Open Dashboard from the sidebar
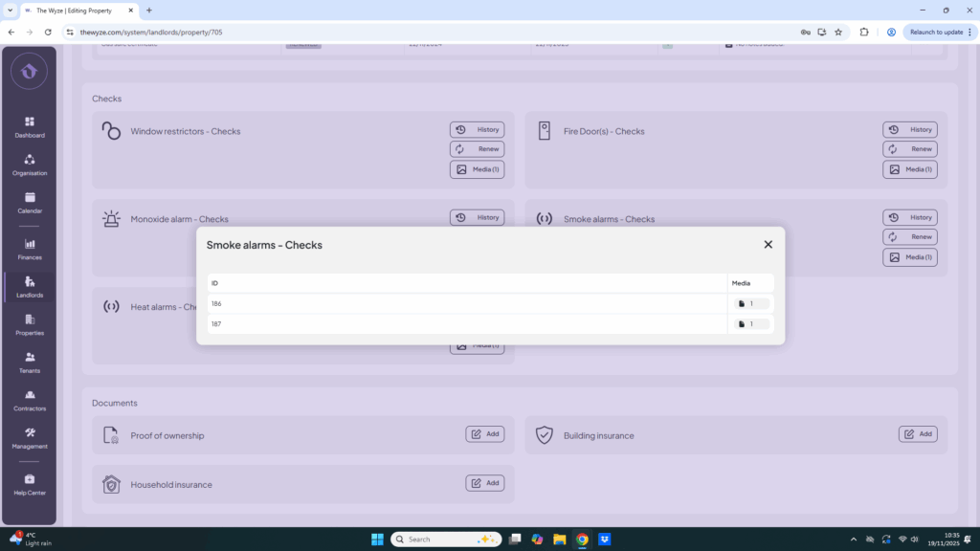This screenshot has height=551, width=980. point(30,127)
